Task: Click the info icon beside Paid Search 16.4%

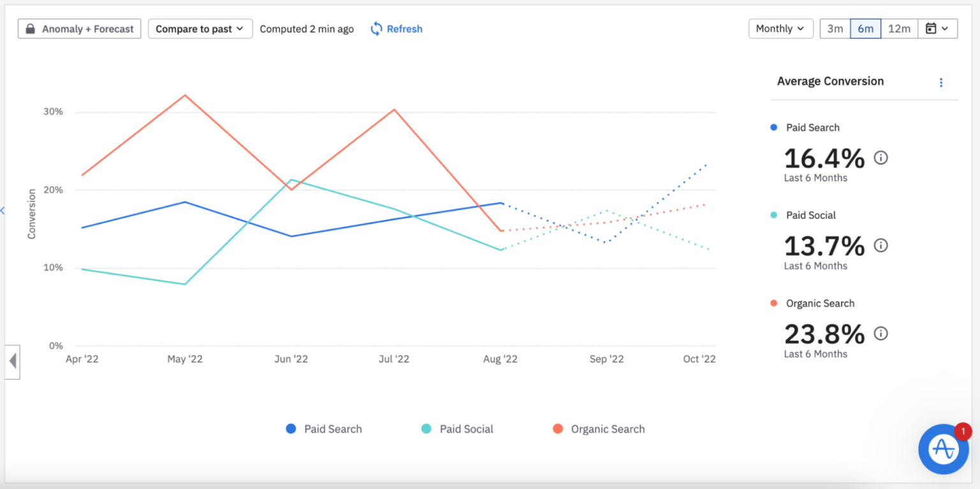Action: (881, 157)
